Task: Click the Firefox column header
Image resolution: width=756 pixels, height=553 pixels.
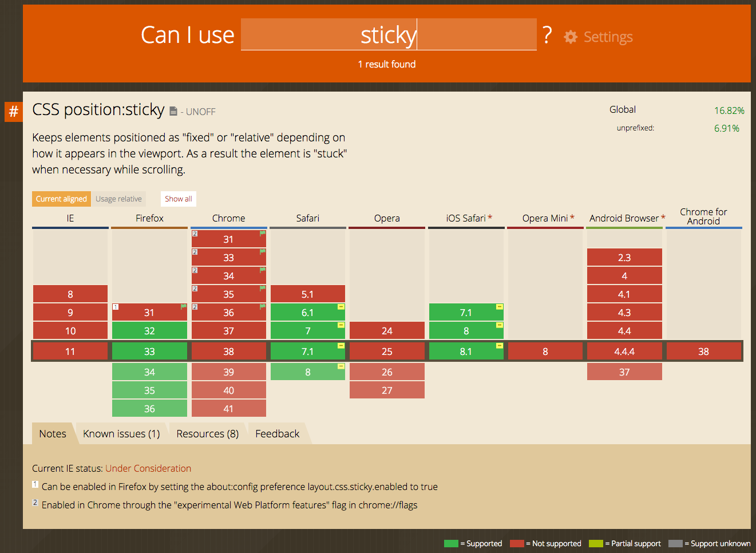Action: tap(149, 218)
